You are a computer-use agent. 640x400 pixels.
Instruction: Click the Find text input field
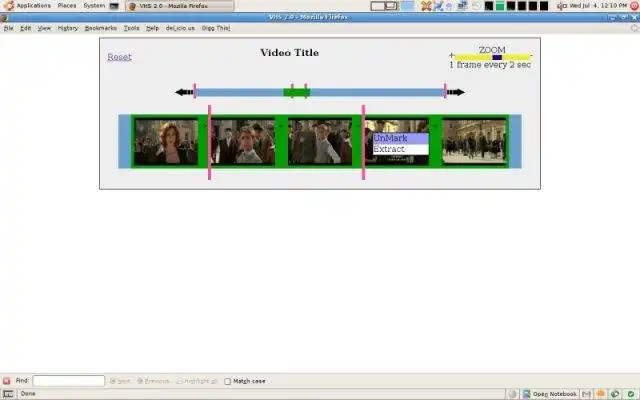pos(69,381)
